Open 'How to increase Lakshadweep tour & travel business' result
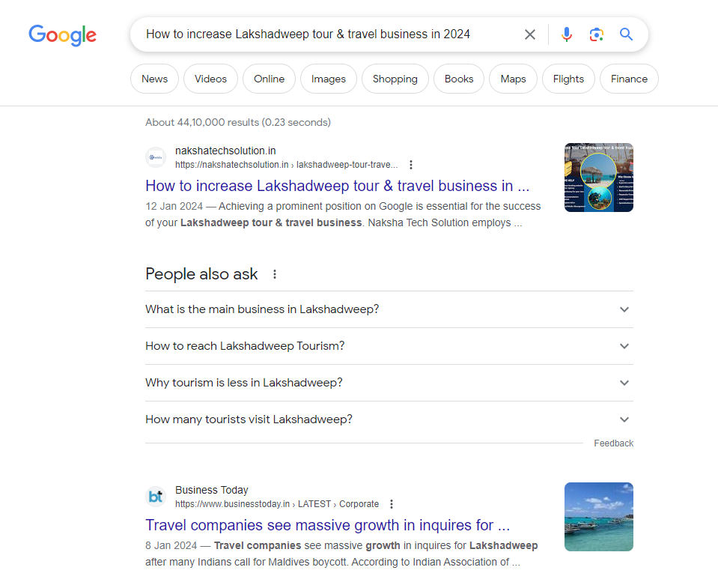This screenshot has height=588, width=718. (x=338, y=186)
